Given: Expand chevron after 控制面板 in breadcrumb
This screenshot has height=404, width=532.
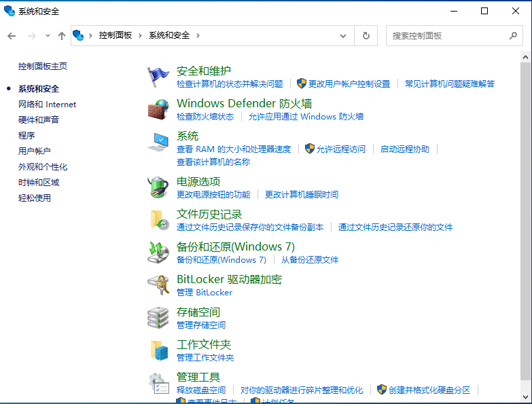Looking at the screenshot, I should coord(141,35).
